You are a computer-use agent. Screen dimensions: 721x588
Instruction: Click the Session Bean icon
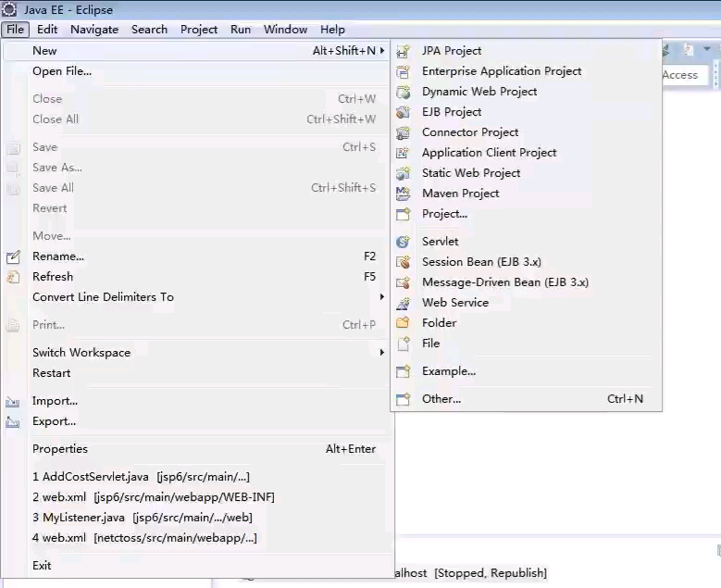pyautogui.click(x=403, y=262)
